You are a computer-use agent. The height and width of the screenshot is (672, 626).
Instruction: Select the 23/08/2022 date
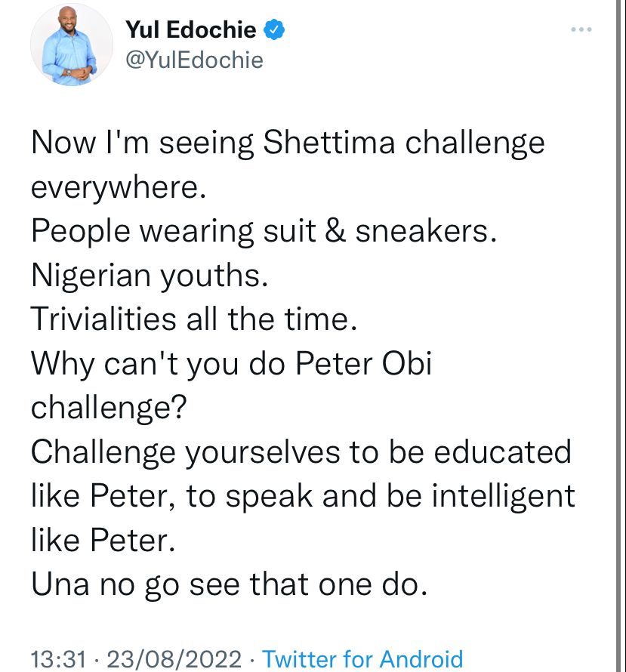pos(174,658)
